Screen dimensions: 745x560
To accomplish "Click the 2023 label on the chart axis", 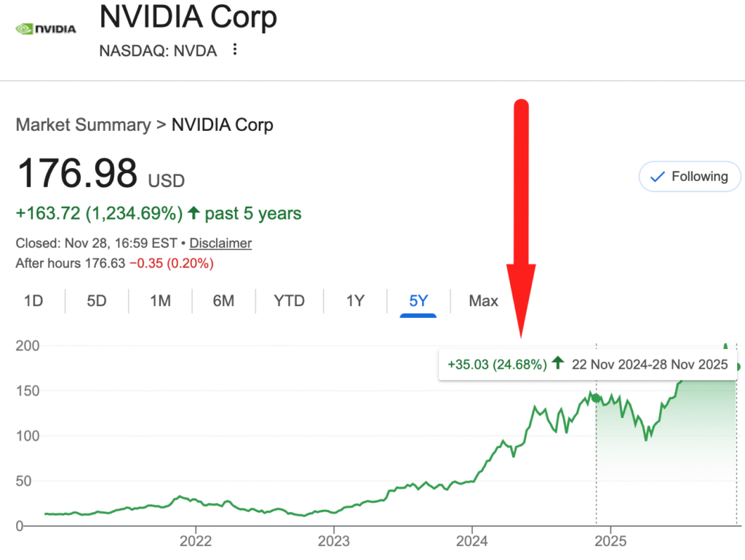I will tap(333, 541).
